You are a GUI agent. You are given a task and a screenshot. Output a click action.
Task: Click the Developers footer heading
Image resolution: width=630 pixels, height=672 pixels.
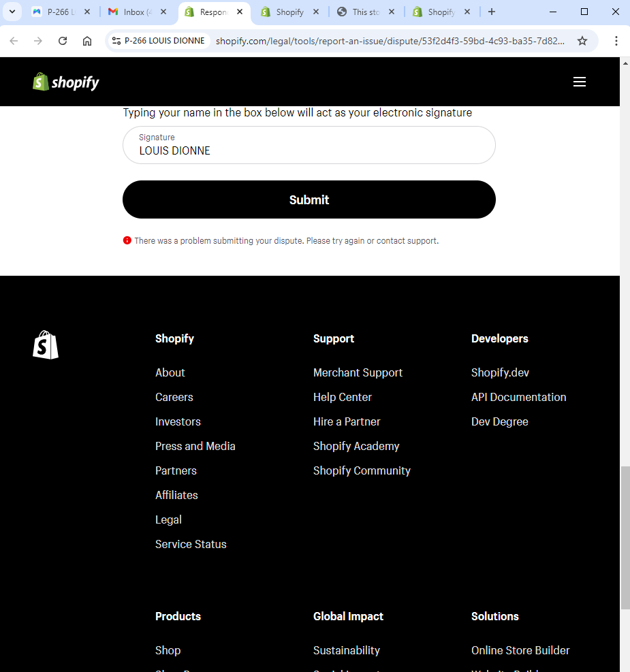click(x=500, y=338)
